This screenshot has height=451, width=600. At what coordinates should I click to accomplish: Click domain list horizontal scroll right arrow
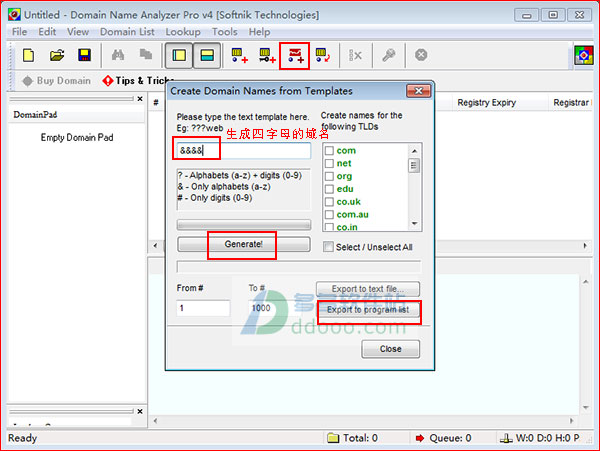point(585,246)
